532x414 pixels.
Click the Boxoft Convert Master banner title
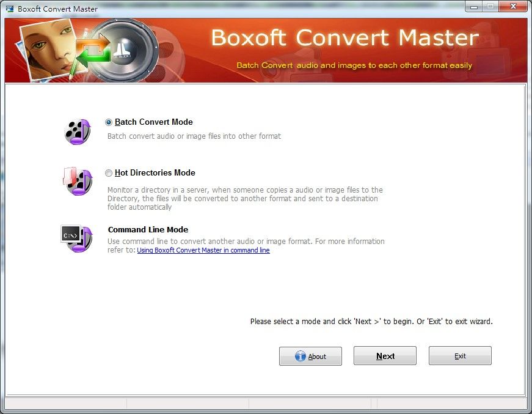pyautogui.click(x=344, y=37)
